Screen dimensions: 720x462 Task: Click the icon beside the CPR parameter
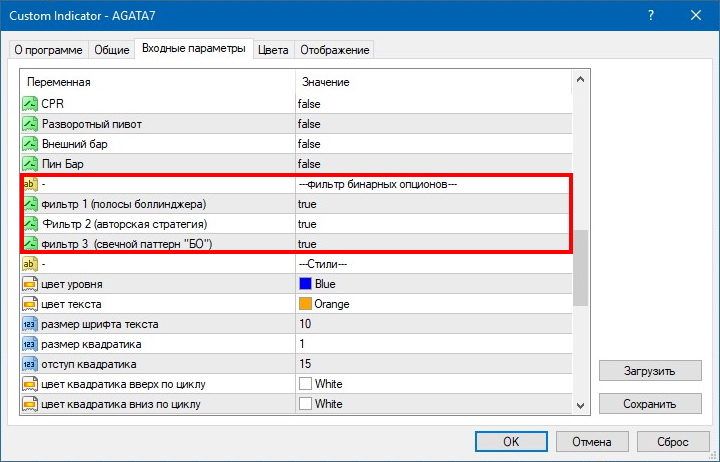coord(29,104)
